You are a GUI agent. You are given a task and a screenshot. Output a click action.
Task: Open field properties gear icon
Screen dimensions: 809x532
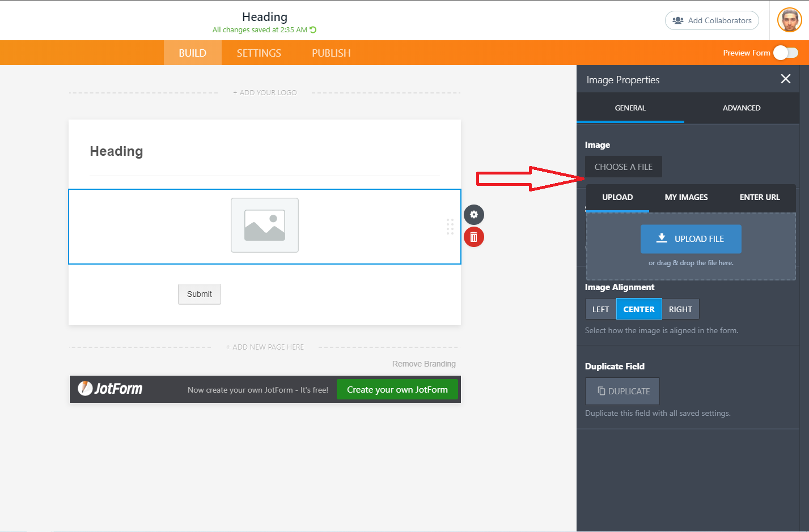coord(474,215)
